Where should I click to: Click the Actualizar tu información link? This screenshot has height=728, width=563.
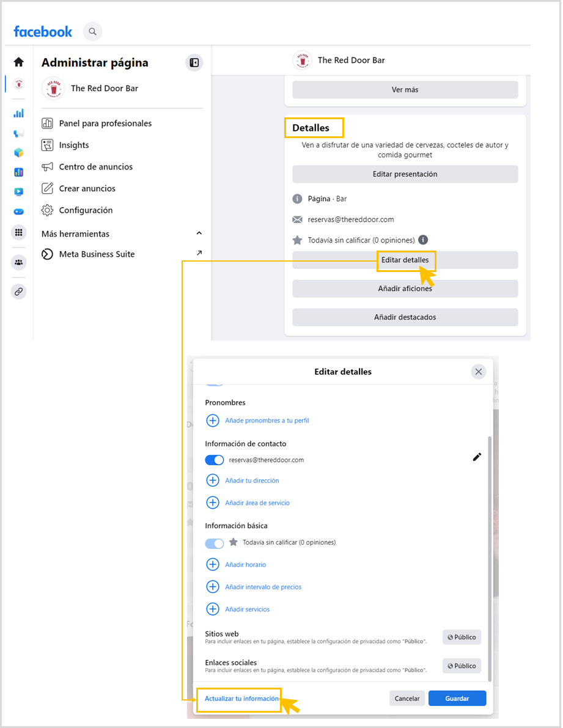pyautogui.click(x=242, y=698)
